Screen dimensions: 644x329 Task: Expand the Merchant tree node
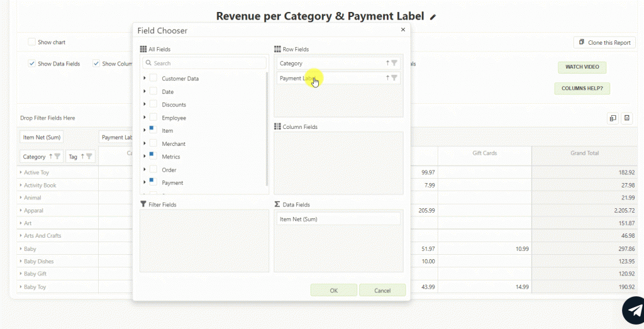(x=145, y=143)
